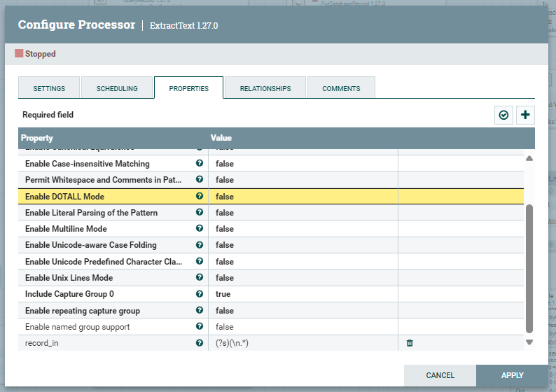The width and height of the screenshot is (556, 392).
Task: Click help icon for Permit Whitespace and Comments
Action: (x=200, y=179)
